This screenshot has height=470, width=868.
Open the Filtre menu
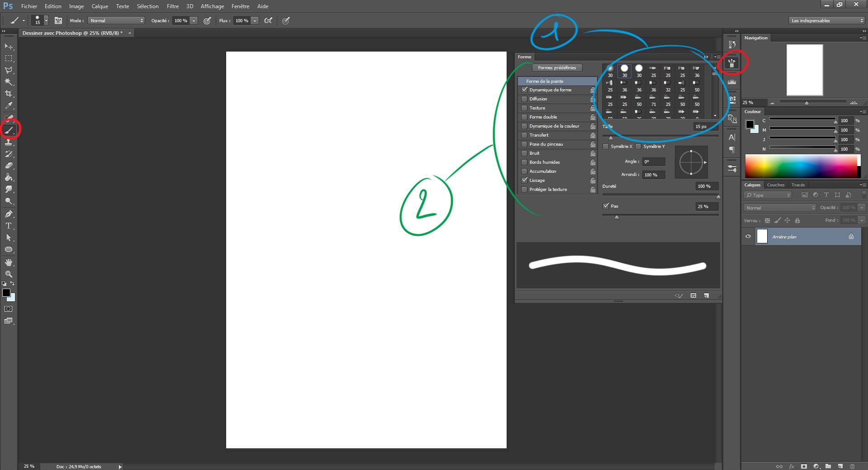point(172,6)
